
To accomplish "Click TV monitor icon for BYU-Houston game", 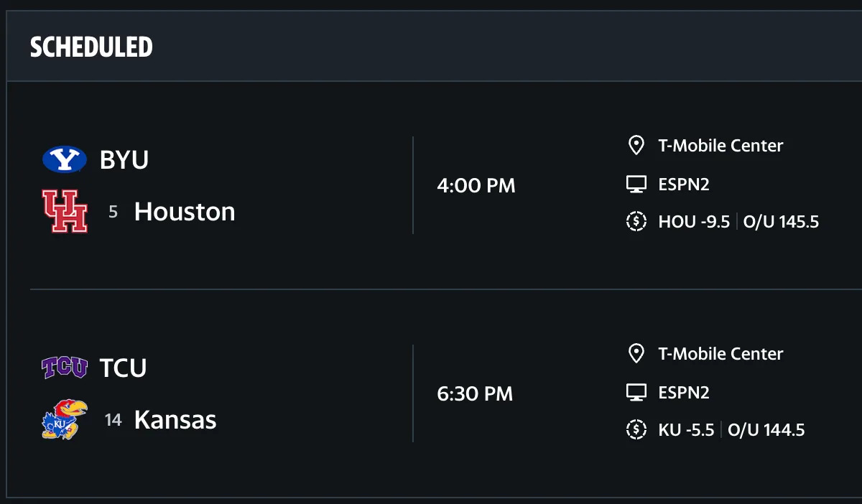I will point(636,185).
